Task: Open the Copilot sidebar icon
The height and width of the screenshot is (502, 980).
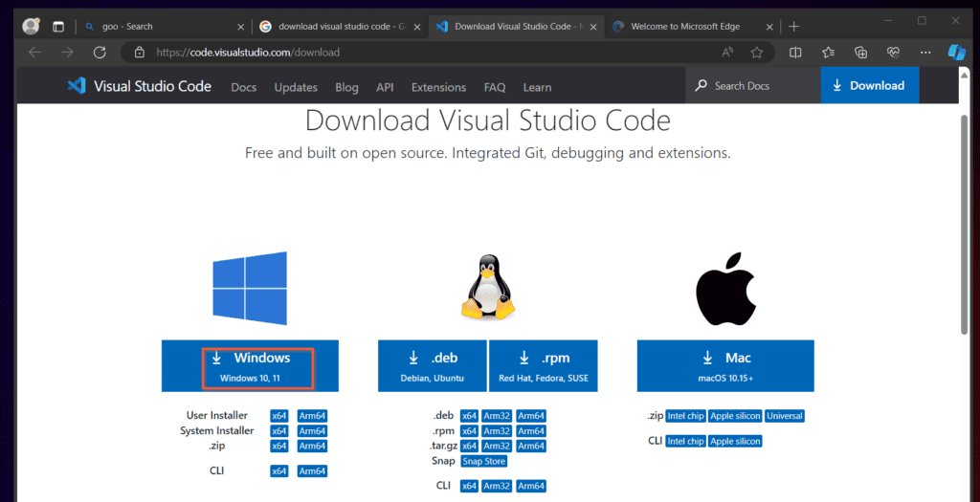Action: click(x=956, y=53)
